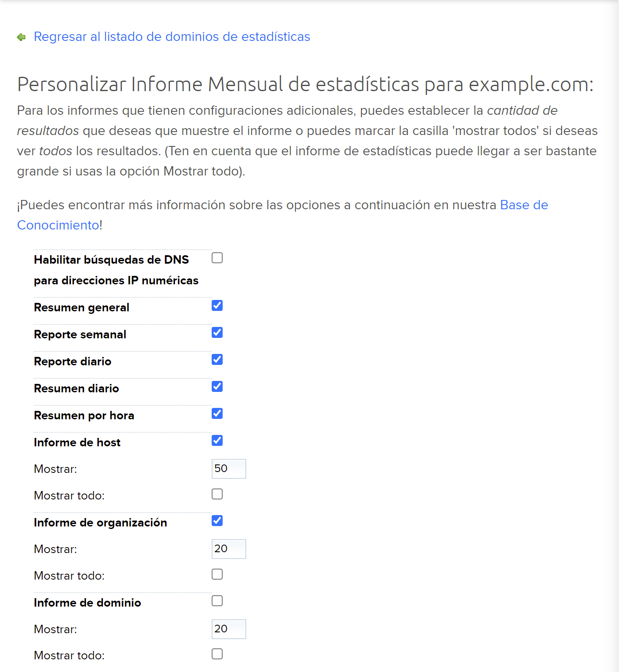Uncheck Resumen diario option
This screenshot has height=672, width=619.
click(x=217, y=386)
